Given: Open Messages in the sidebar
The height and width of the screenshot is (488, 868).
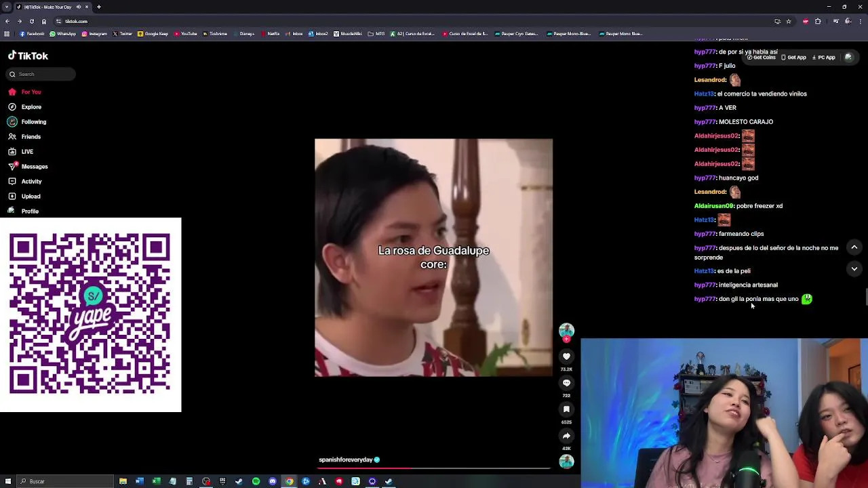Looking at the screenshot, I should pyautogui.click(x=28, y=167).
